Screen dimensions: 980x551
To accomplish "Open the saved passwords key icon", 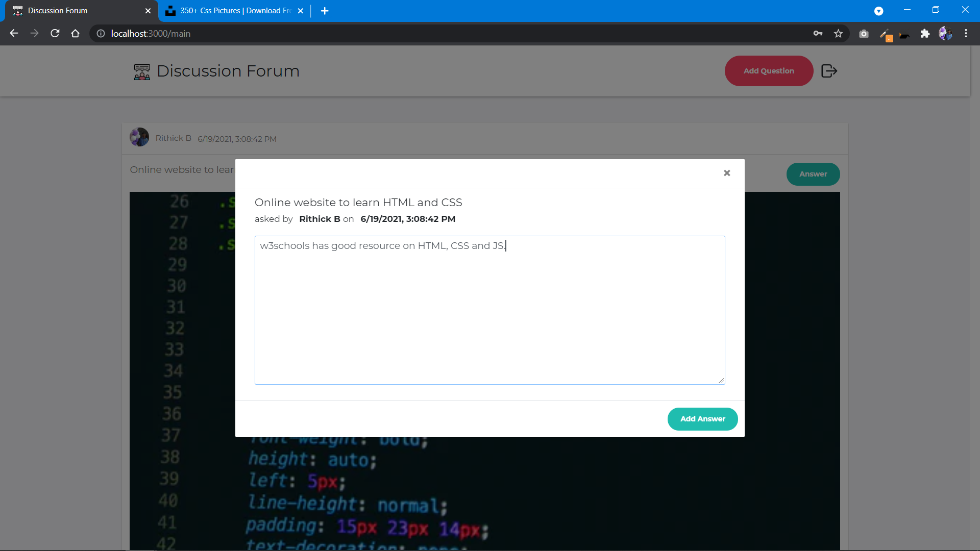I will (x=818, y=34).
